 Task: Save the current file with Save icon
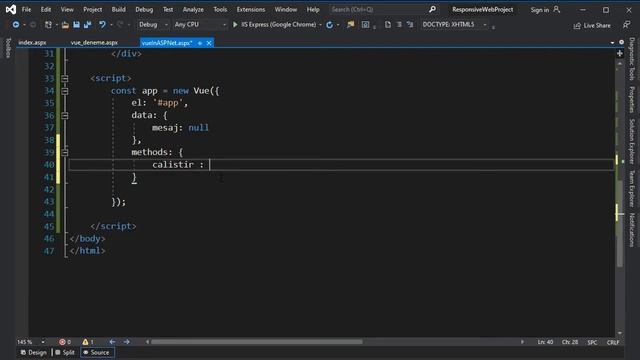click(x=76, y=25)
